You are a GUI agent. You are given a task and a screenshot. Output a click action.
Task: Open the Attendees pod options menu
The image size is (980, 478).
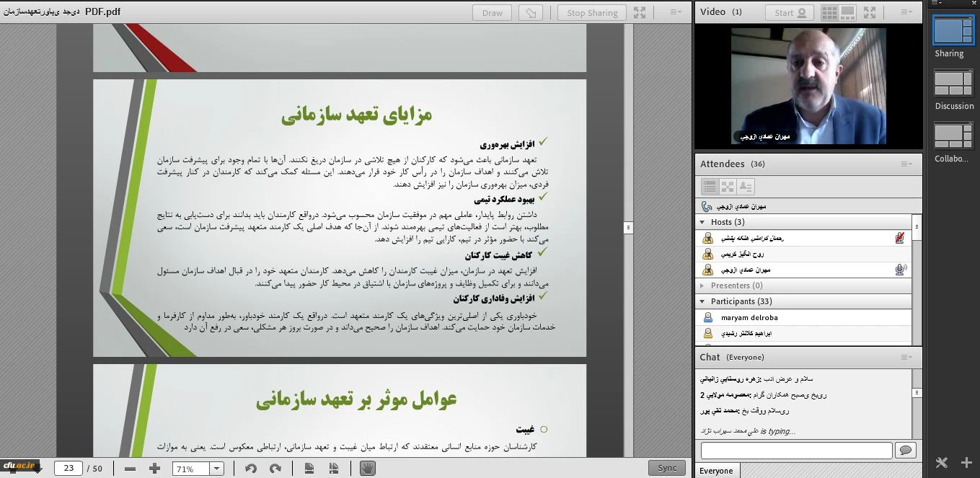906,164
